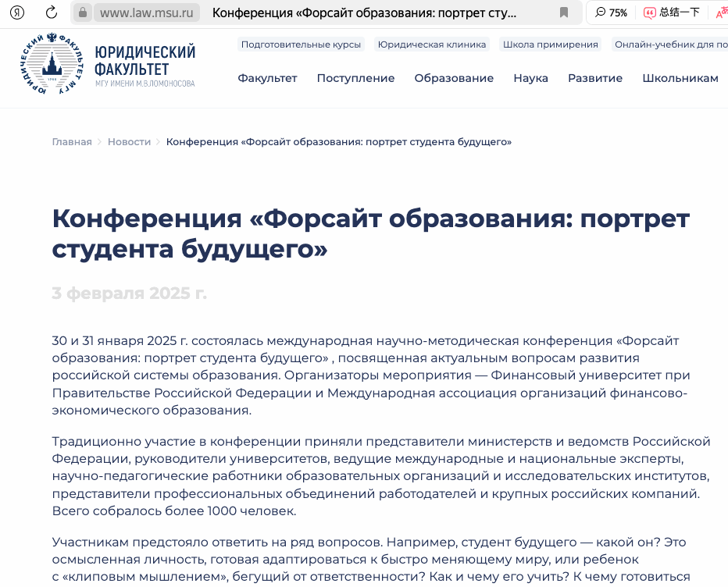Expand the Поступление menu

click(x=355, y=78)
